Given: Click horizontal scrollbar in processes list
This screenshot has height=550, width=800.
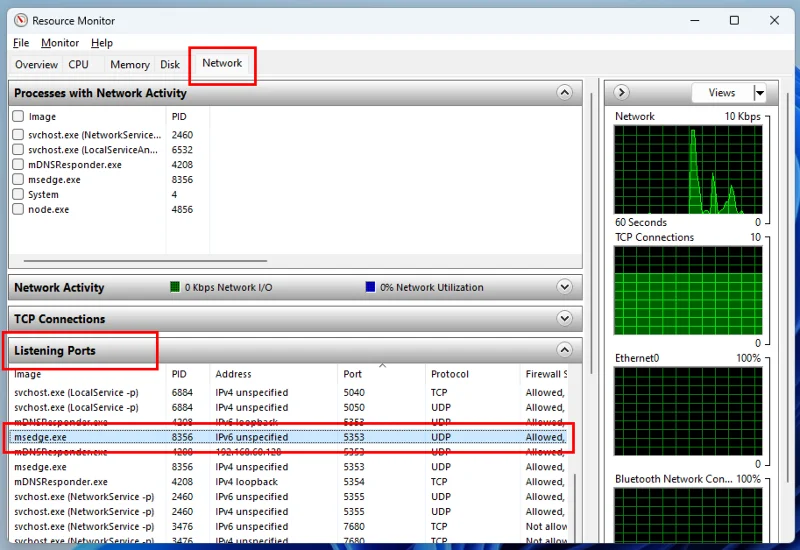Looking at the screenshot, I should 145,261.
